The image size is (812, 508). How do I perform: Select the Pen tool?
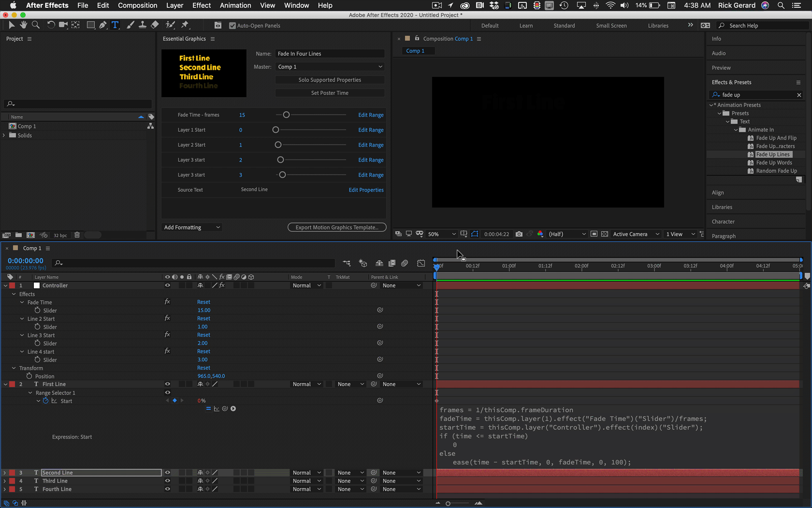coord(103,25)
